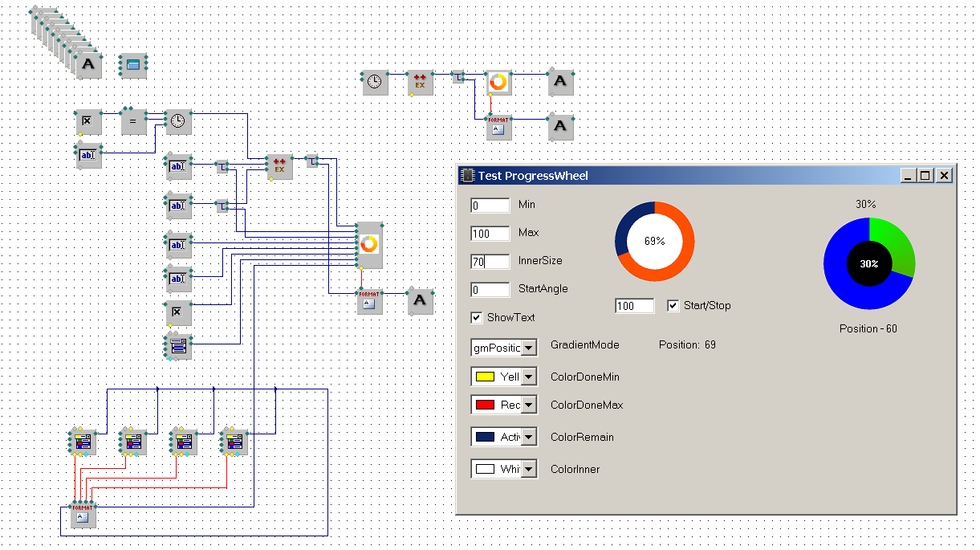Select the checkbox element above the list box element
The height and width of the screenshot is (550, 980).
pyautogui.click(x=178, y=312)
